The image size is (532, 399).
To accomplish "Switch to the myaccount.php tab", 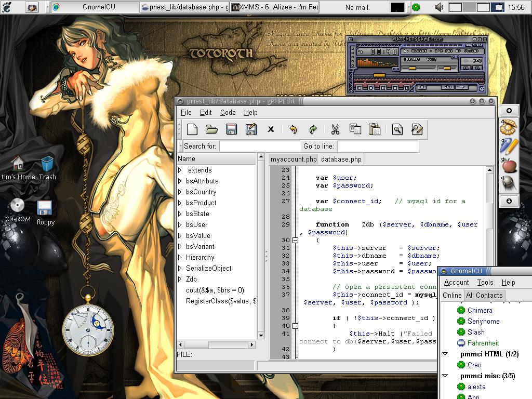I will pos(294,159).
